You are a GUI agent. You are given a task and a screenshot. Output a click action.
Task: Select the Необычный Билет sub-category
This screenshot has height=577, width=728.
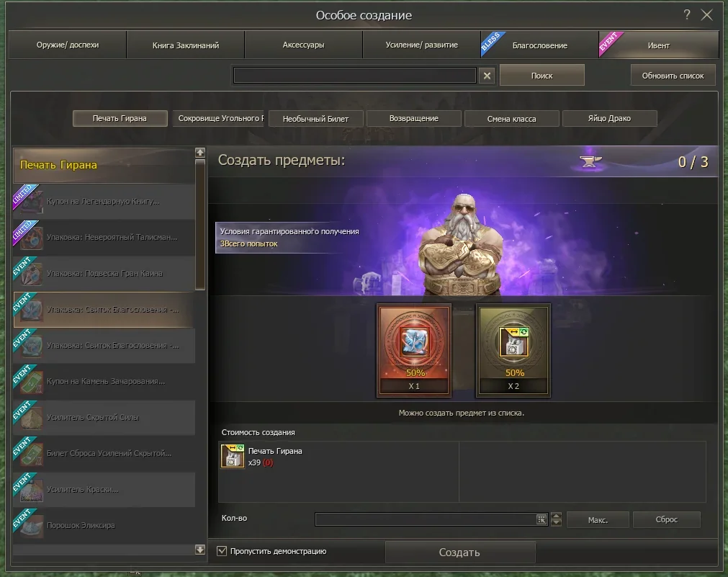click(315, 118)
